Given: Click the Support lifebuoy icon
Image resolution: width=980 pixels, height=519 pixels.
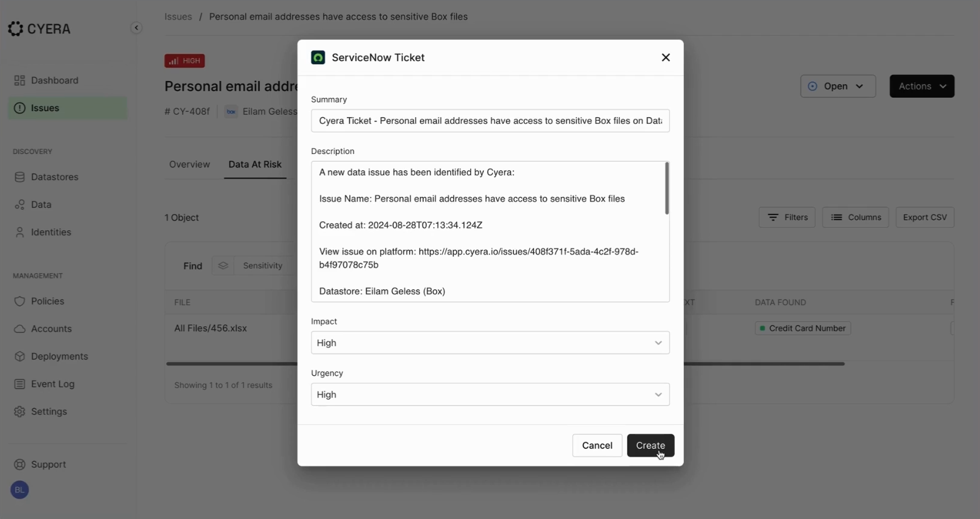Looking at the screenshot, I should (x=19, y=465).
